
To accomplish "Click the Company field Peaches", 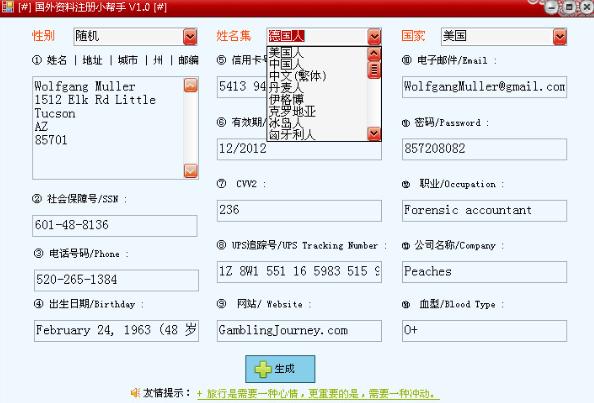I will (485, 272).
